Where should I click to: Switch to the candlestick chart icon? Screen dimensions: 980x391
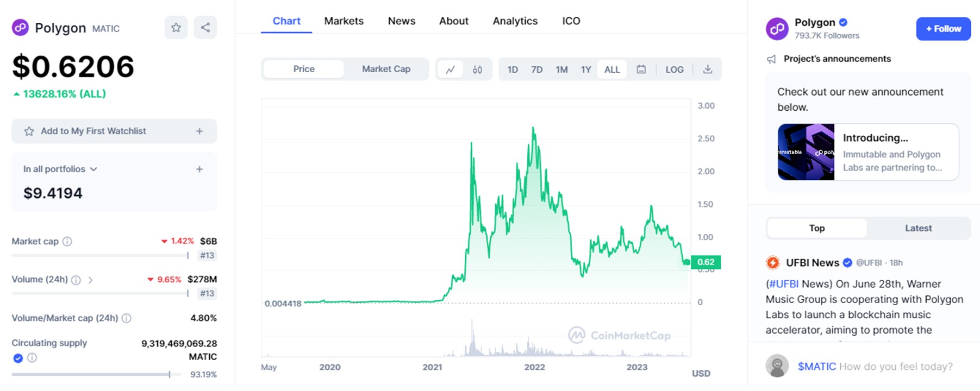[x=477, y=70]
